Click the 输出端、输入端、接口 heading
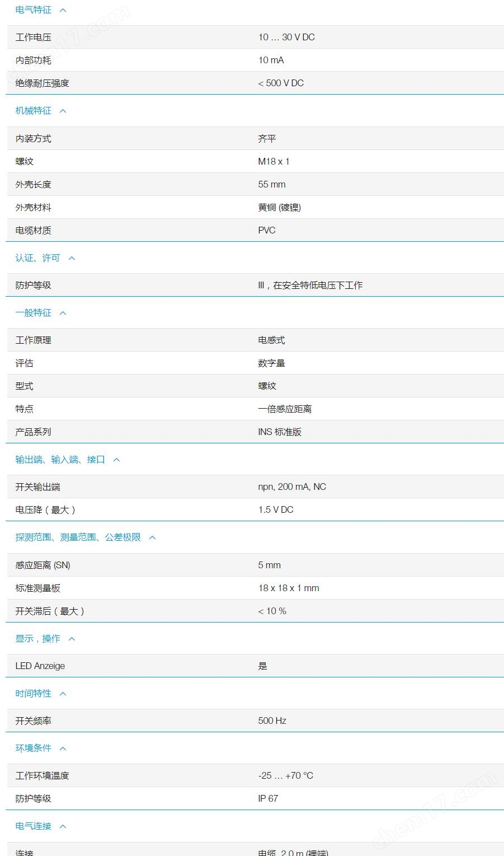The image size is (504, 856). coord(60,460)
